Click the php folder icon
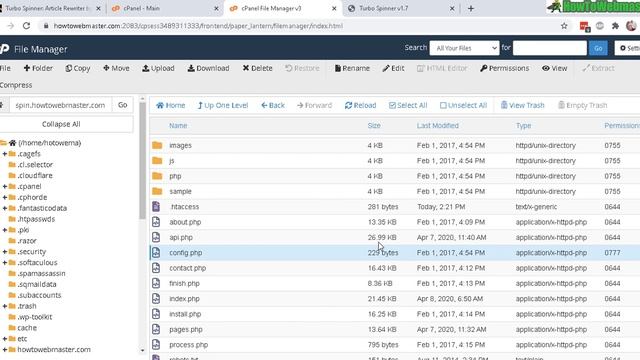Image resolution: width=640 pixels, height=360 pixels. point(157,176)
